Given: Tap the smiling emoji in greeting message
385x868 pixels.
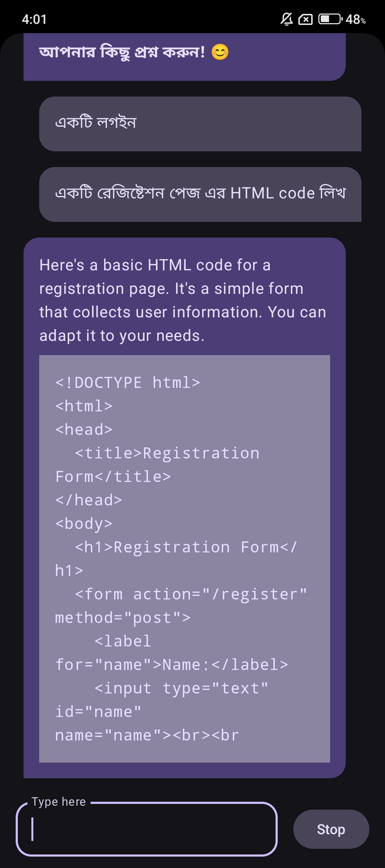Looking at the screenshot, I should 220,52.
